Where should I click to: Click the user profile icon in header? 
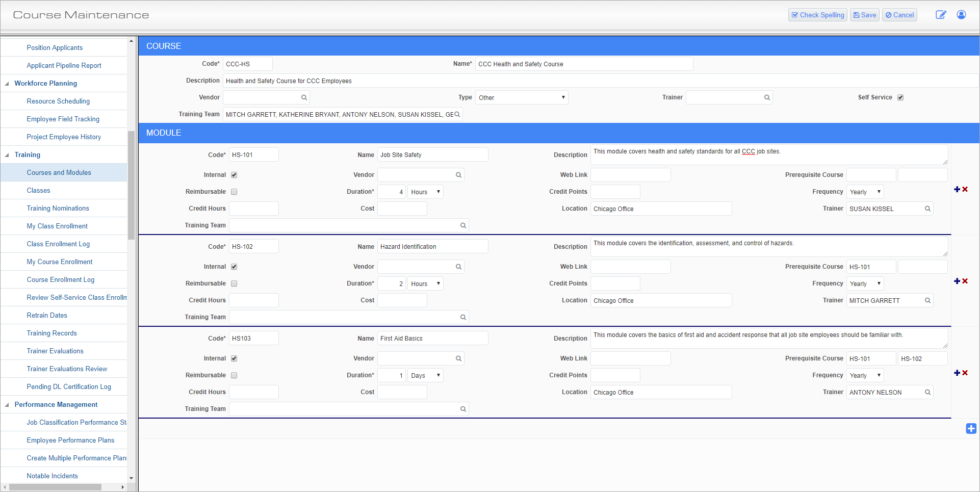click(x=961, y=15)
